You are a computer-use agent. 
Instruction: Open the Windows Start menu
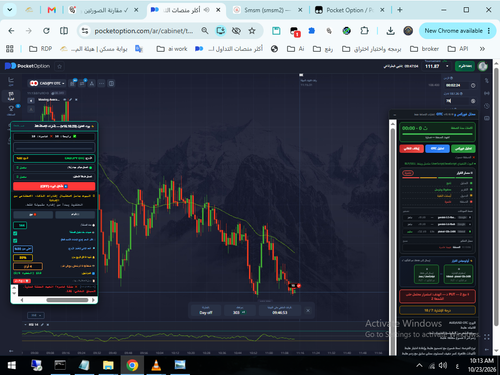[x=11, y=365]
